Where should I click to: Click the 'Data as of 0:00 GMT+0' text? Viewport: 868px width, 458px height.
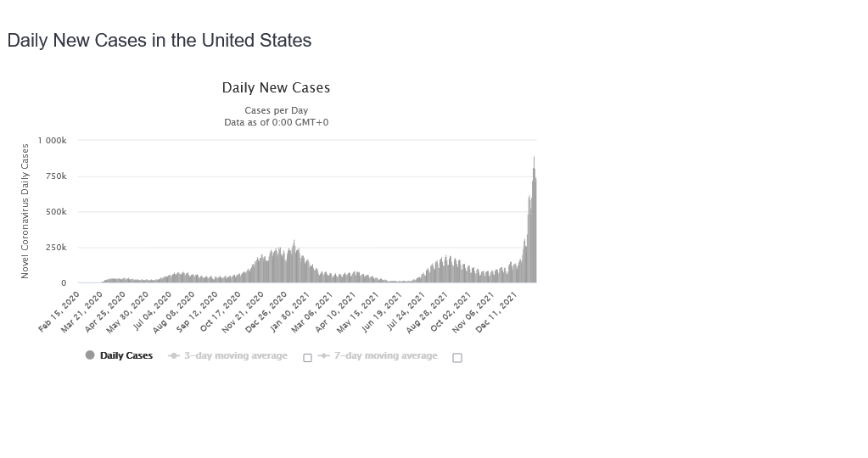click(x=276, y=122)
